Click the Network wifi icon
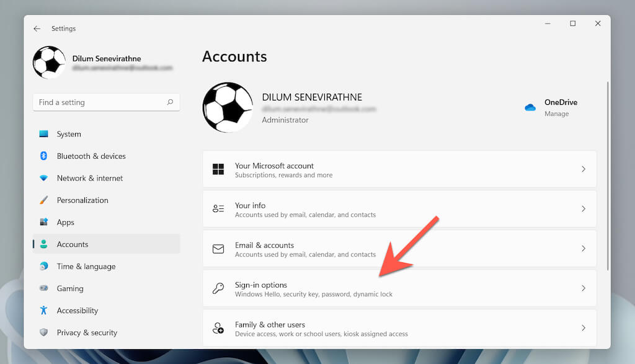This screenshot has height=364, width=635. click(x=44, y=178)
